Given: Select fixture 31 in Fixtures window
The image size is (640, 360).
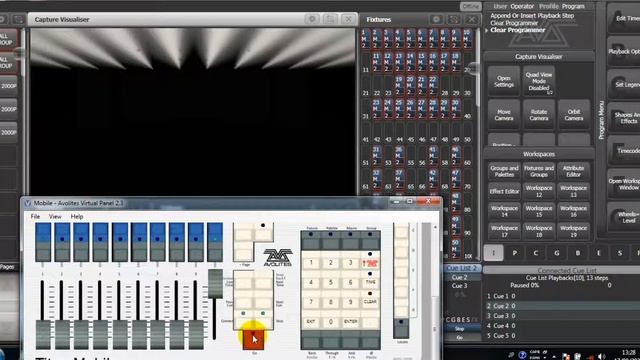Looking at the screenshot, I should tap(377, 156).
